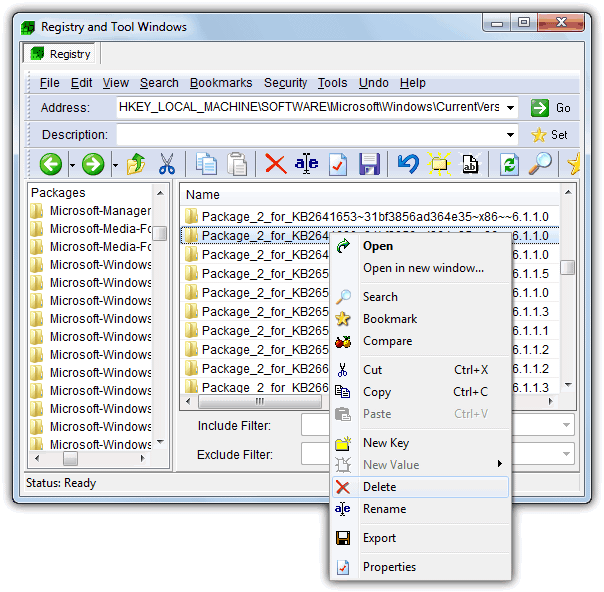This screenshot has width=604, height=592.
Task: Open the New Value submenu arrow
Action: pos(500,463)
